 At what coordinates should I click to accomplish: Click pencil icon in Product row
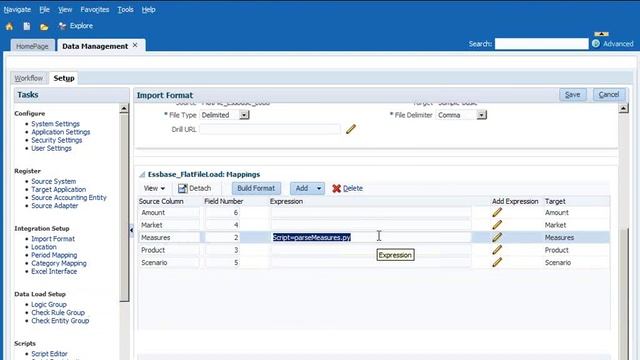pos(497,250)
